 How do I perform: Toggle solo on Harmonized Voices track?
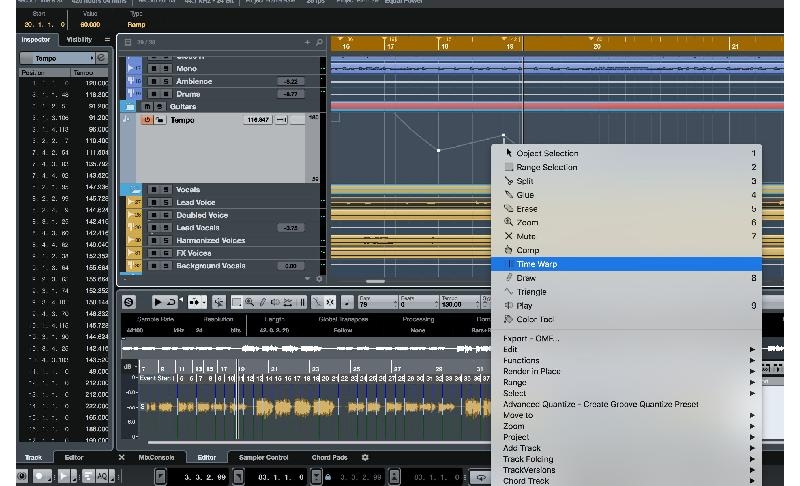pos(166,240)
